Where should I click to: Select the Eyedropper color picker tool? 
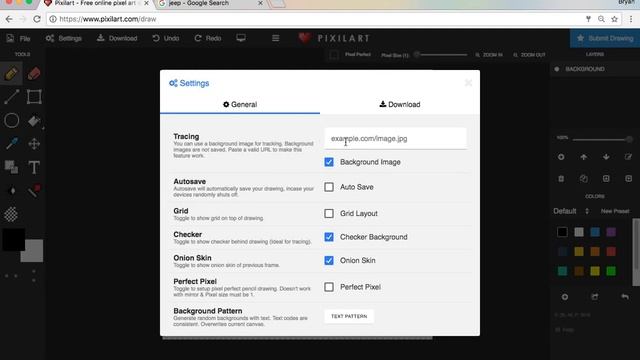[11, 144]
